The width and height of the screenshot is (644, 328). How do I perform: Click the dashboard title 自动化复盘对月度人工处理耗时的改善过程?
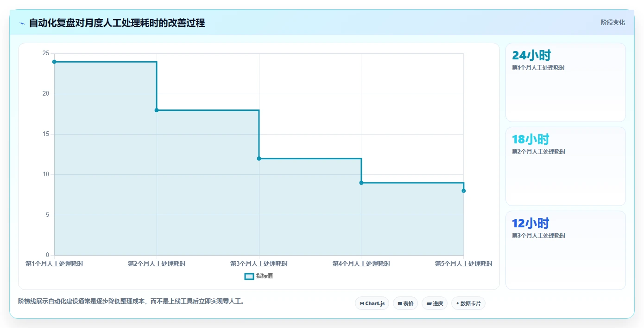coord(117,23)
